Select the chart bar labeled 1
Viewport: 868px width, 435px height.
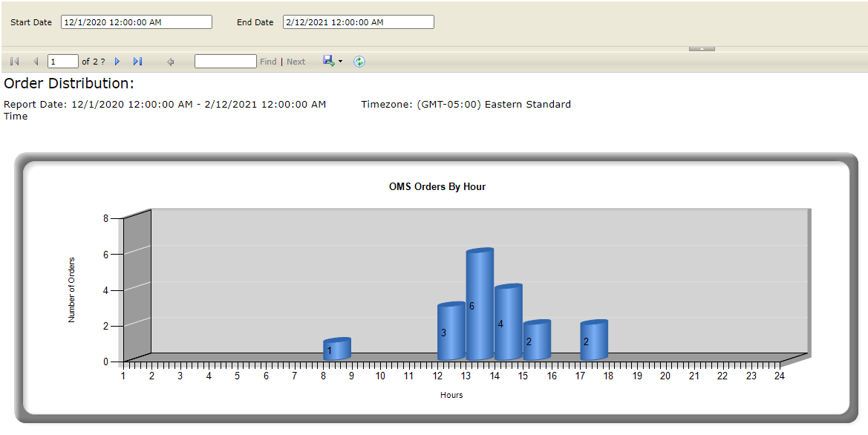336,350
